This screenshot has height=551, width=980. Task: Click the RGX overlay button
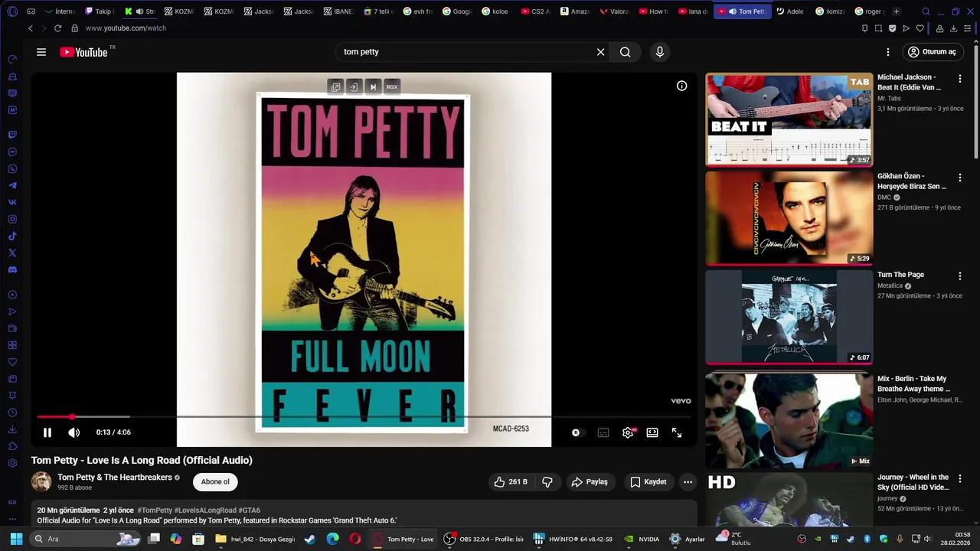point(392,87)
